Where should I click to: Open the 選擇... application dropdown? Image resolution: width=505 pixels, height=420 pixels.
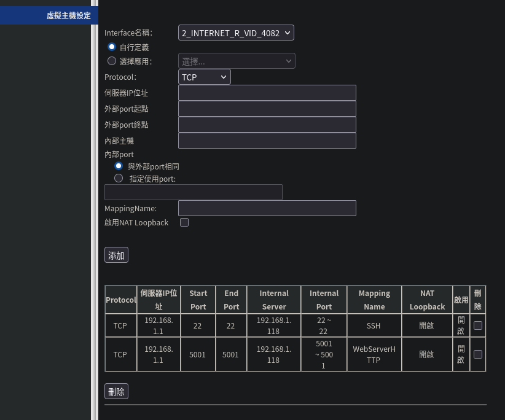237,61
